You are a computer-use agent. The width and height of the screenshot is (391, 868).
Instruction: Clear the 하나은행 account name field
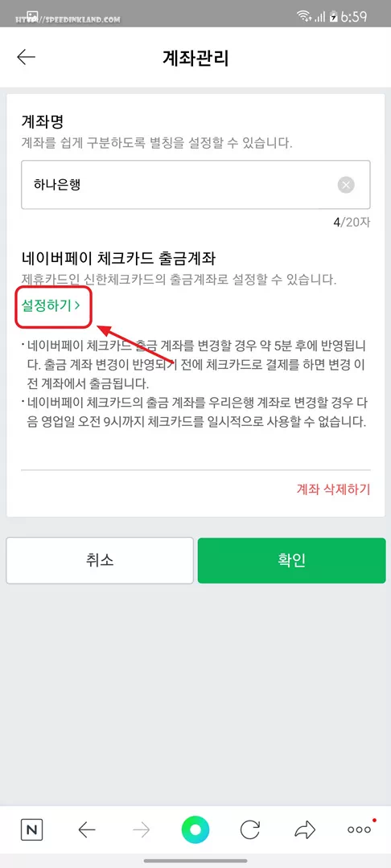click(346, 185)
